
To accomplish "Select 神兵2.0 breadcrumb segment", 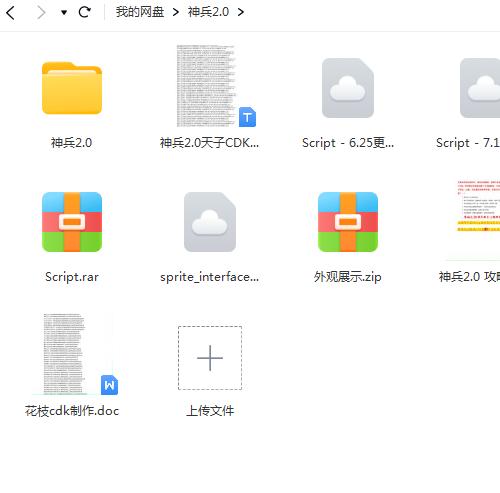I will point(208,12).
